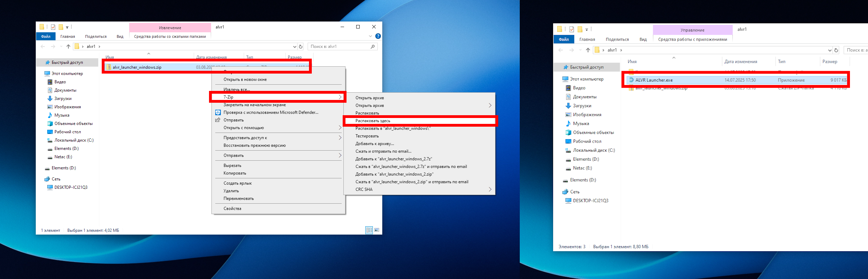The width and height of the screenshot is (868, 279).
Task: Select "Распаковать здесь" in the 7-Zip submenu
Action: (x=373, y=121)
